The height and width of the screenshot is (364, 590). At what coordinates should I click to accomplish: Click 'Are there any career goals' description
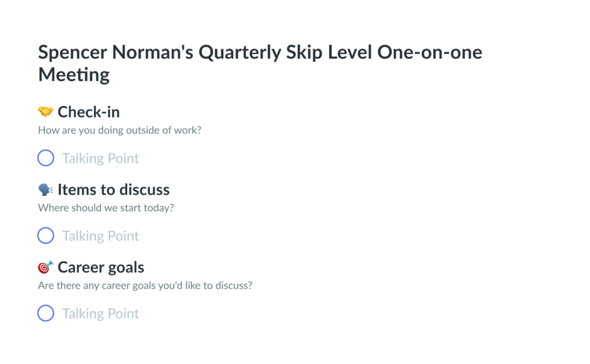point(145,286)
